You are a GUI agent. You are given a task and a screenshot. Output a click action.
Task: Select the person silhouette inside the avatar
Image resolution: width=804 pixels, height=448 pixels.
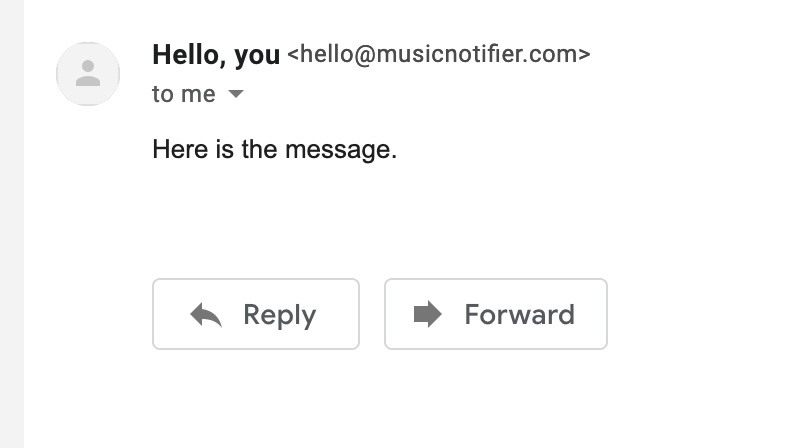tap(88, 73)
